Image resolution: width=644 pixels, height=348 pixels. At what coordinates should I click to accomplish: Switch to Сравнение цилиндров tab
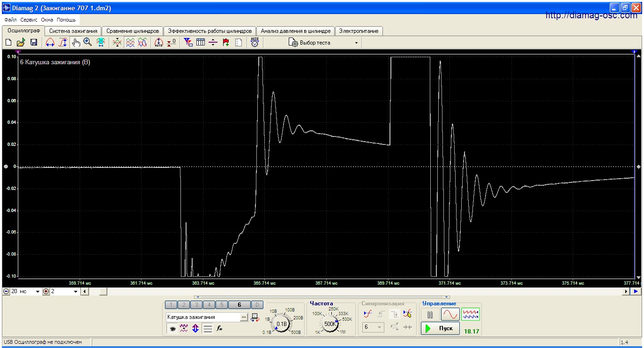pos(133,31)
